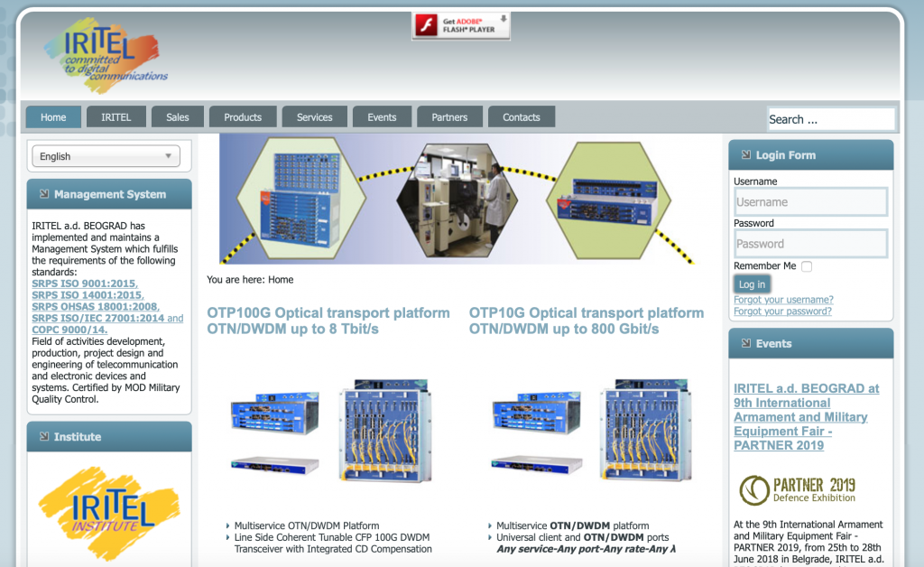Open the SRPS ISO/IEC 27001:2014 link
This screenshot has width=924, height=567.
(98, 319)
